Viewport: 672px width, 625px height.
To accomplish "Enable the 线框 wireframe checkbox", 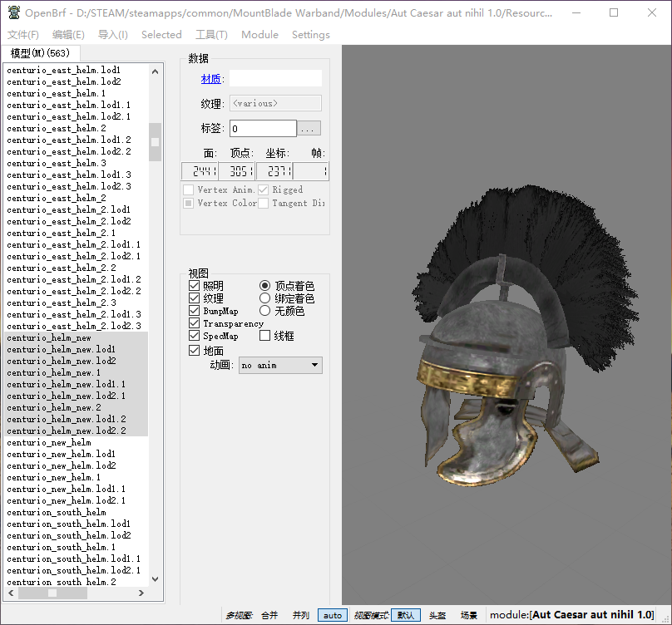I will coord(264,336).
